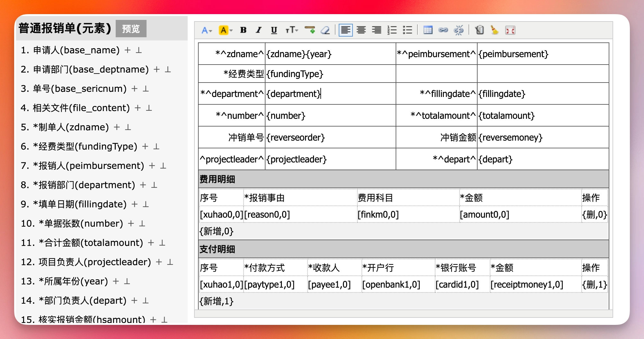This screenshot has width=644, height=339.
Task: Click ⊥ icon next to 单据张数(number)
Action: tap(142, 223)
